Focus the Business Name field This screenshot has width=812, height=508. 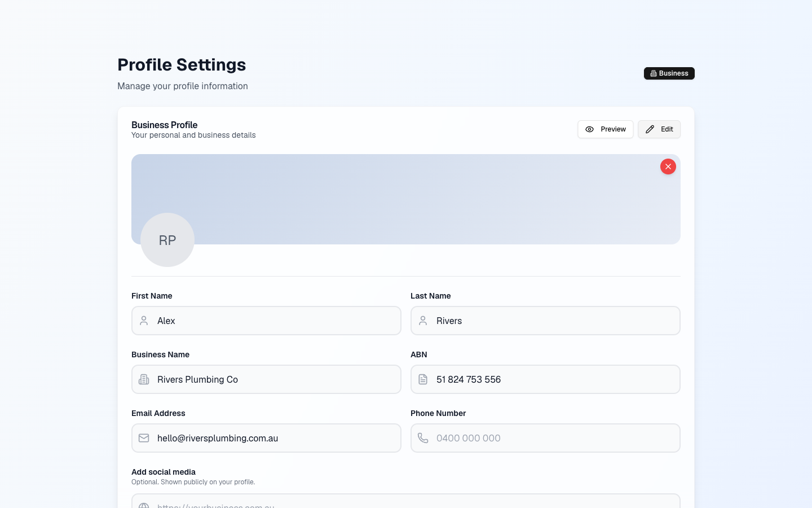click(x=266, y=379)
